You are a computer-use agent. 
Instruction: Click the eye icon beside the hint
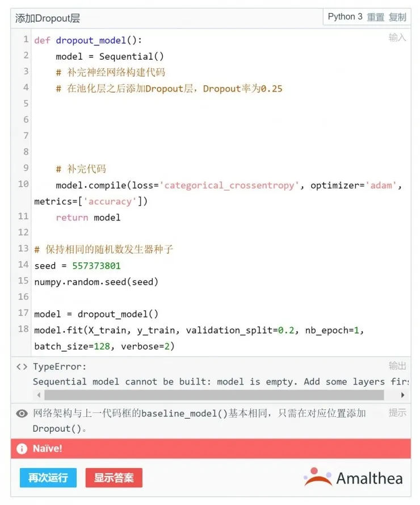[22, 414]
